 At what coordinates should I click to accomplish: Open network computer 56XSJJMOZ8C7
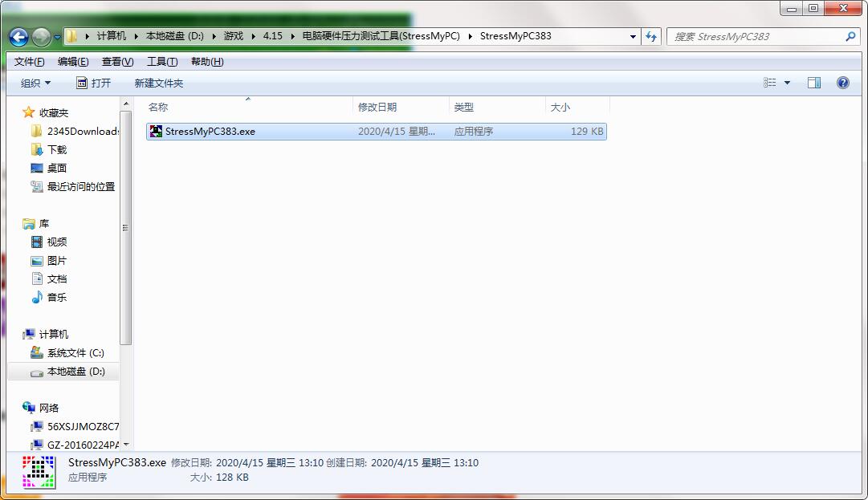click(x=75, y=426)
